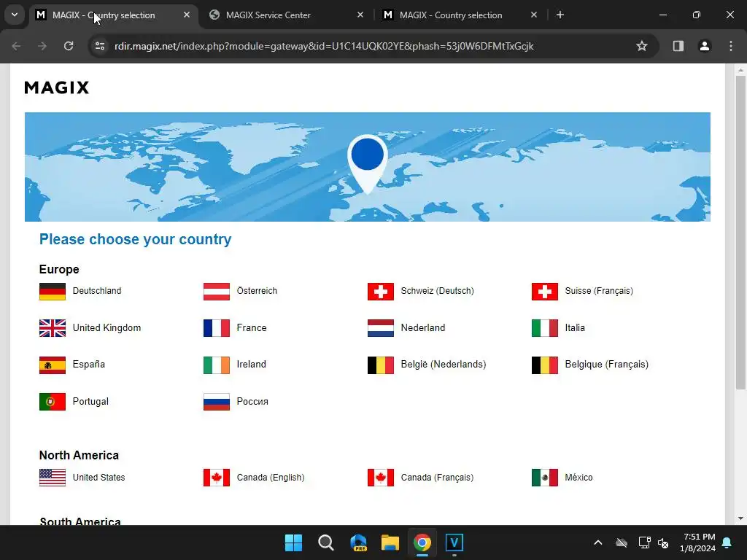Click the España flag icon
The height and width of the screenshot is (560, 747).
[x=53, y=365]
